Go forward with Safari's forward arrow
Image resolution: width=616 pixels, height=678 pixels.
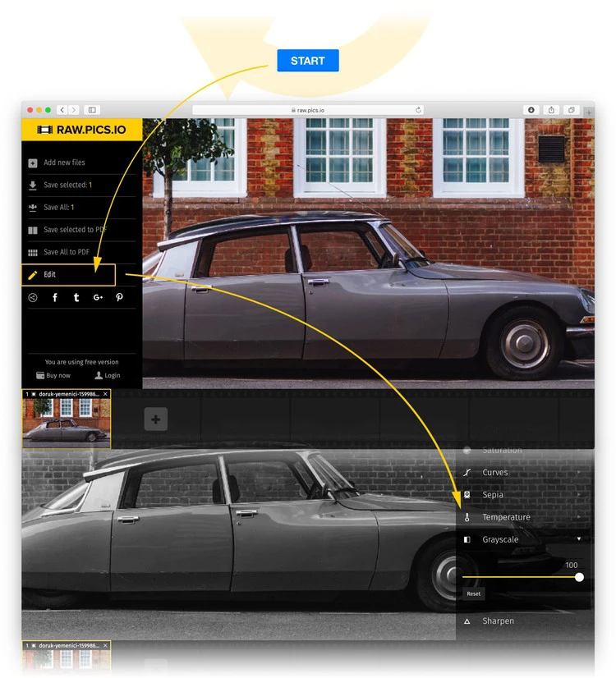[74, 110]
